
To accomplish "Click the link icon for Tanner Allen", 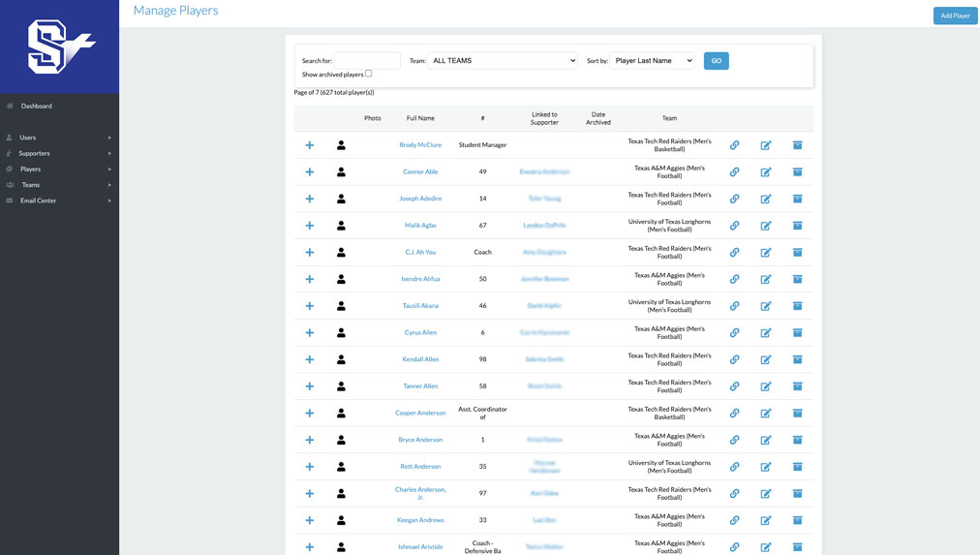I will coord(734,386).
